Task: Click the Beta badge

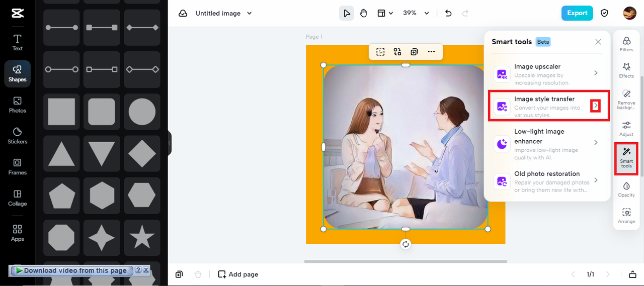Action: 543,42
